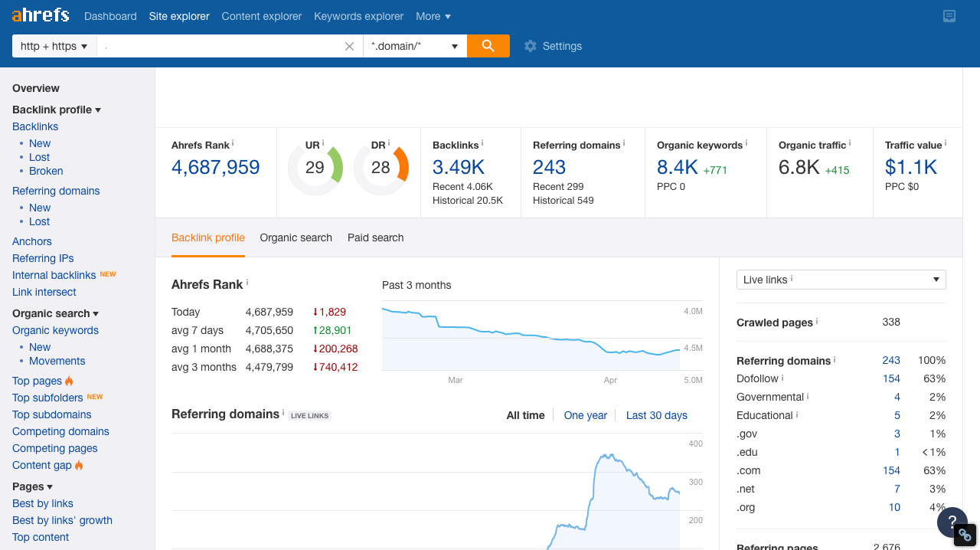
Task: Click the circular help question mark button
Action: point(952,522)
